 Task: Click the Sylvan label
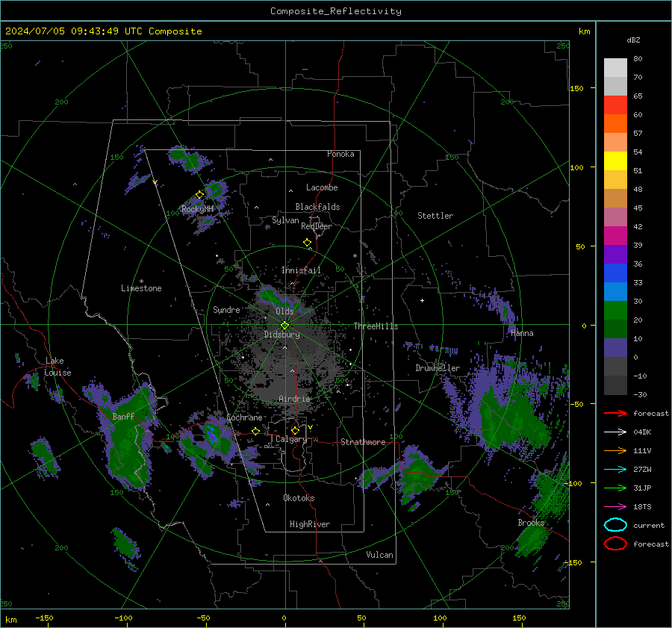tap(285, 221)
